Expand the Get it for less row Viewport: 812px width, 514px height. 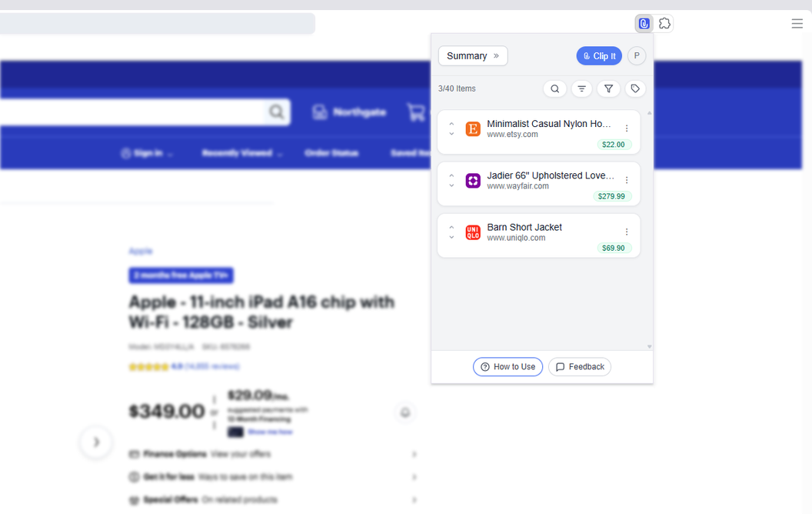tap(273, 477)
